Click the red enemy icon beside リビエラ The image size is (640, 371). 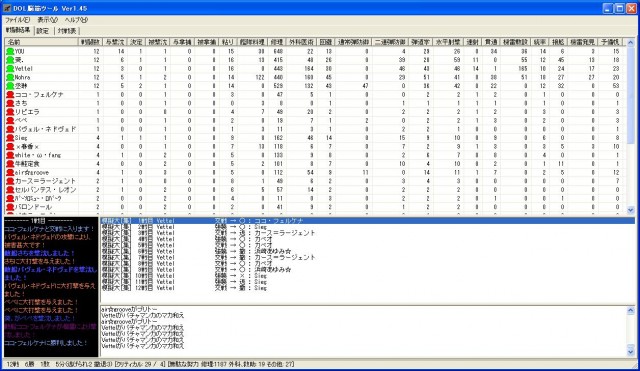[x=10, y=112]
